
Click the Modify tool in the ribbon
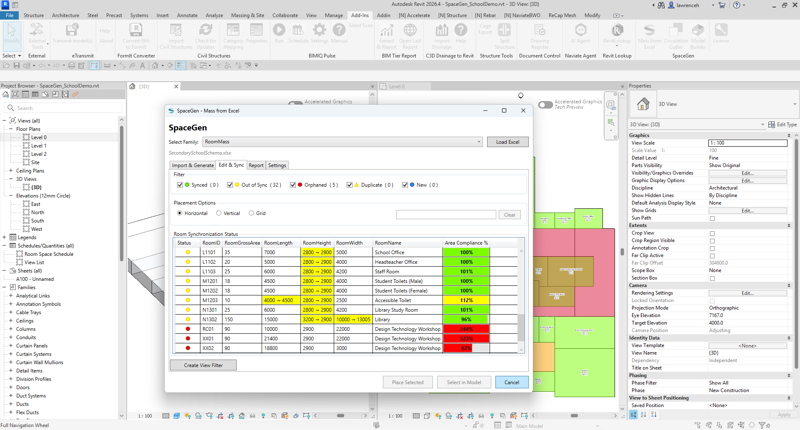12,35
